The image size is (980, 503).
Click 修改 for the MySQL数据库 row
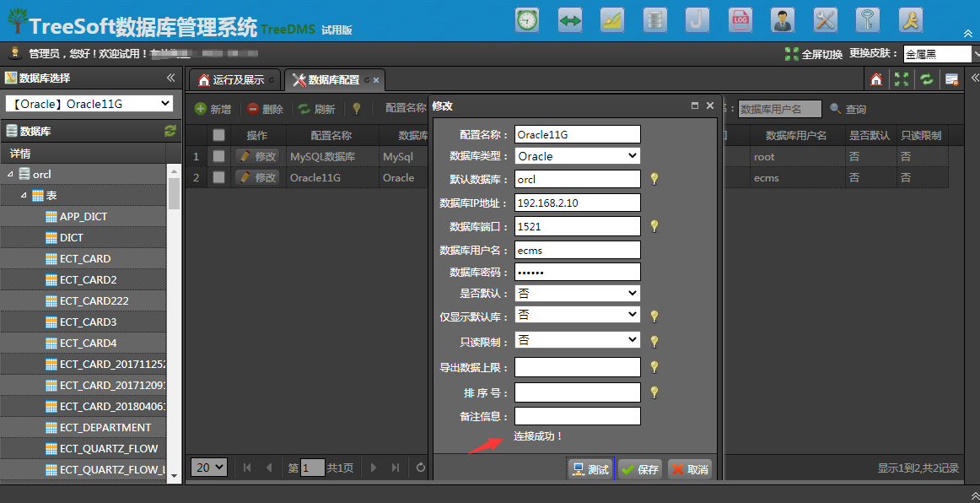click(x=257, y=156)
